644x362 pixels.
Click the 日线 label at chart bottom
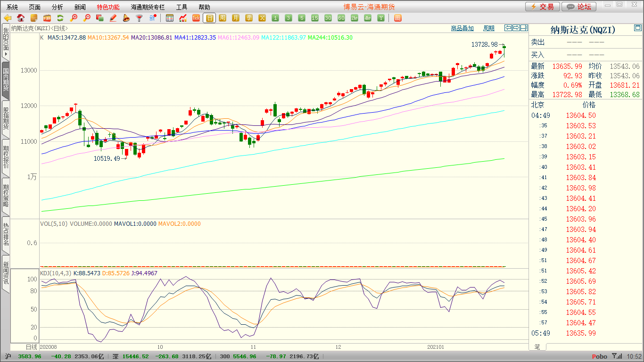[x=31, y=347]
